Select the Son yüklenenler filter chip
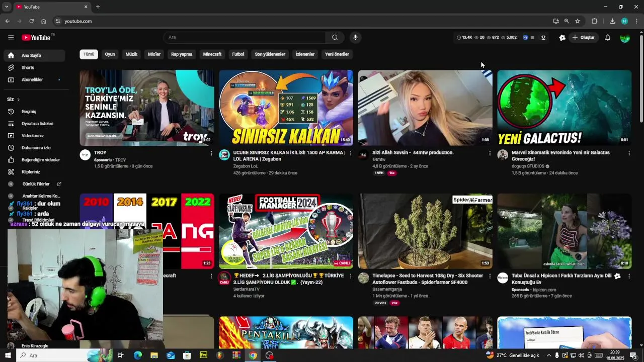Screen dimensions: 644x362 (270, 54)
